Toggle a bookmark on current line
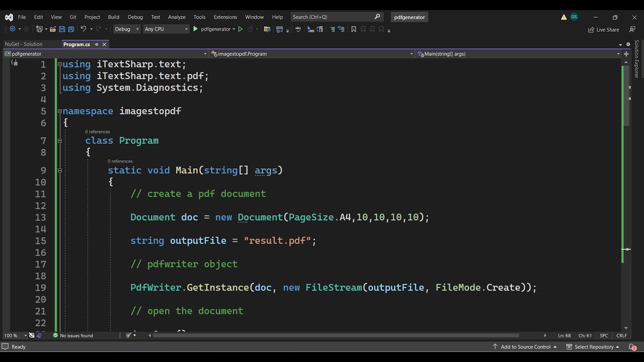The height and width of the screenshot is (362, 644). click(354, 29)
